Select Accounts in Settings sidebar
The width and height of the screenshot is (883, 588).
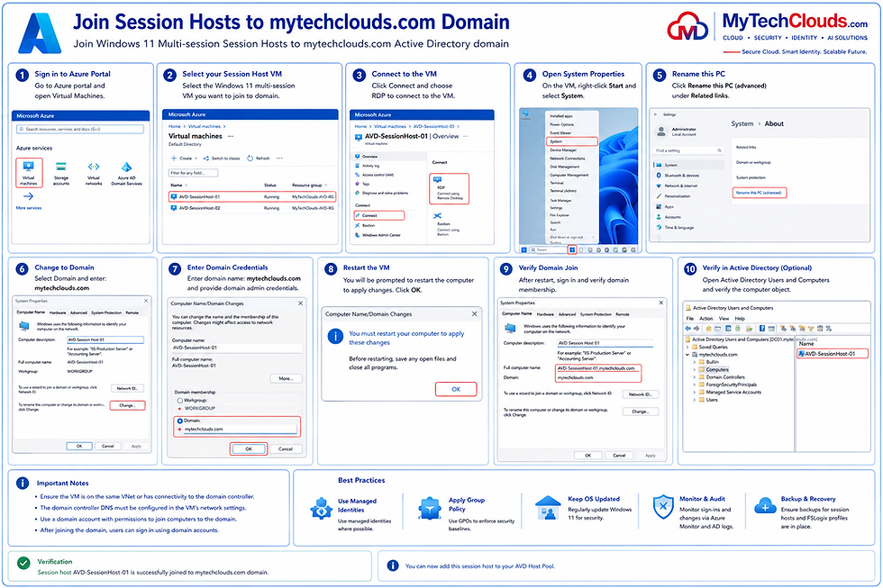tap(669, 217)
